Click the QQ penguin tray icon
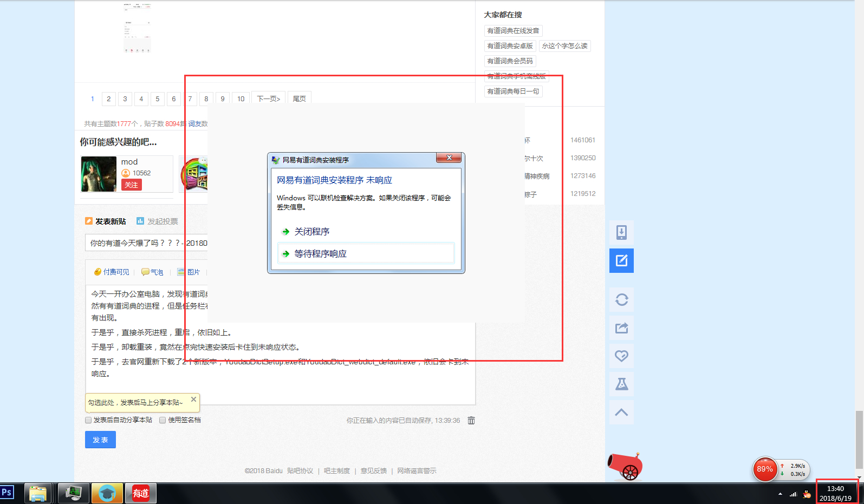The width and height of the screenshot is (864, 504). pos(807,494)
